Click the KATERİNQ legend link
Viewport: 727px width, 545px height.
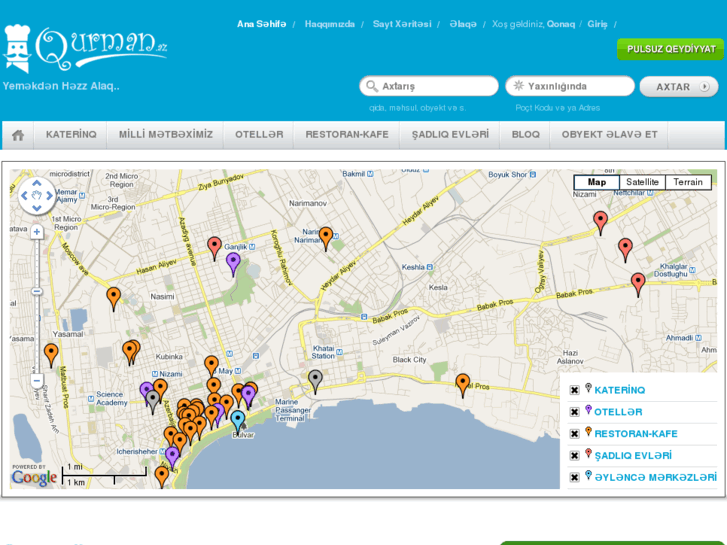[619, 390]
